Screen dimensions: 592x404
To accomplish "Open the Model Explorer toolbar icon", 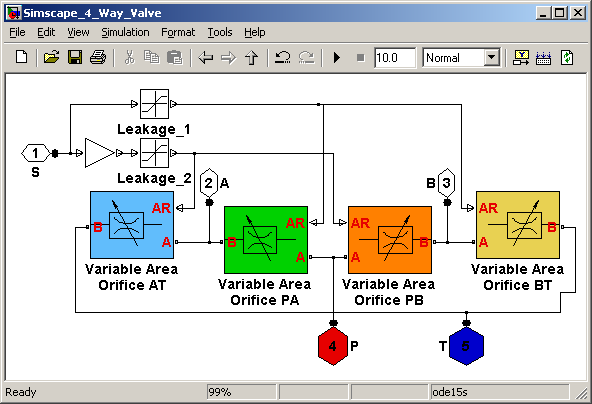I will tap(543, 58).
